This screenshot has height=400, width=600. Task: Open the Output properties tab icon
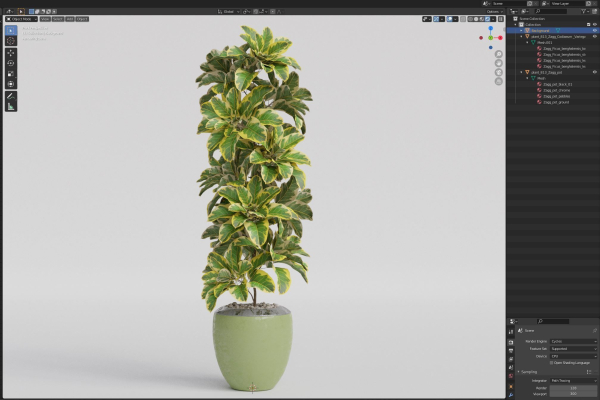pos(511,351)
